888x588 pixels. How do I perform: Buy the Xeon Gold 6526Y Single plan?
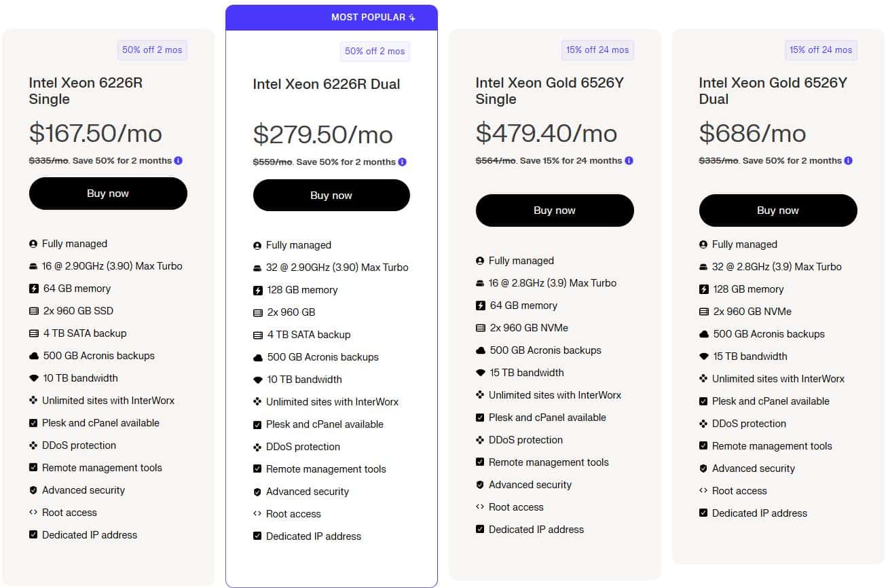(555, 210)
